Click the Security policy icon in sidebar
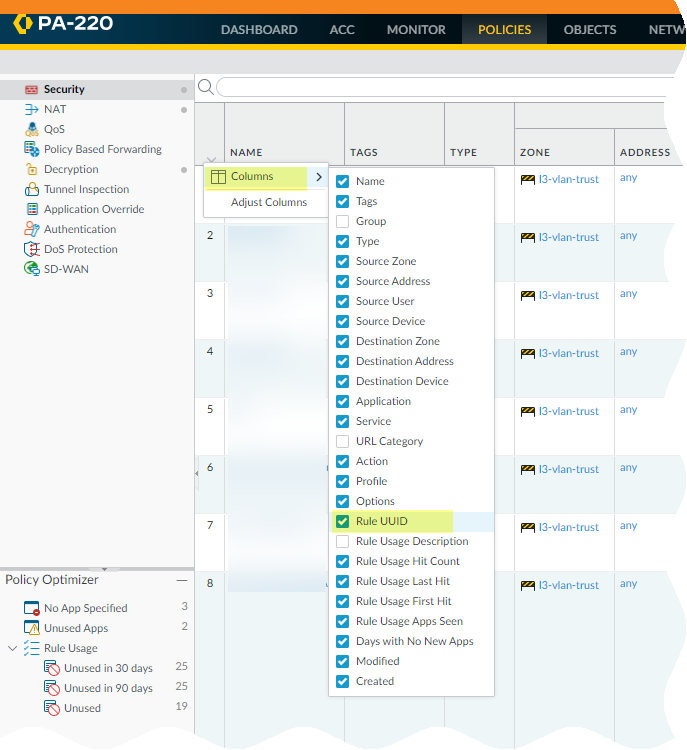 31,90
